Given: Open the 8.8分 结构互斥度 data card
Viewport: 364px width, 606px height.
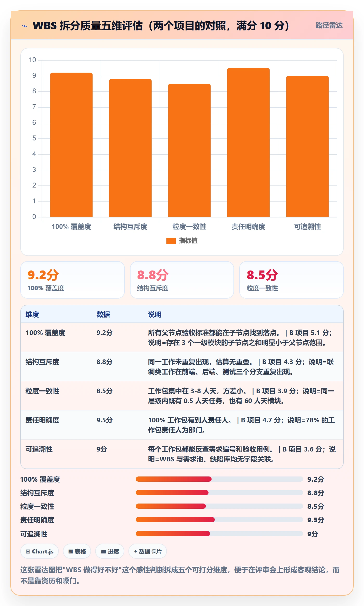Looking at the screenshot, I should [182, 280].
